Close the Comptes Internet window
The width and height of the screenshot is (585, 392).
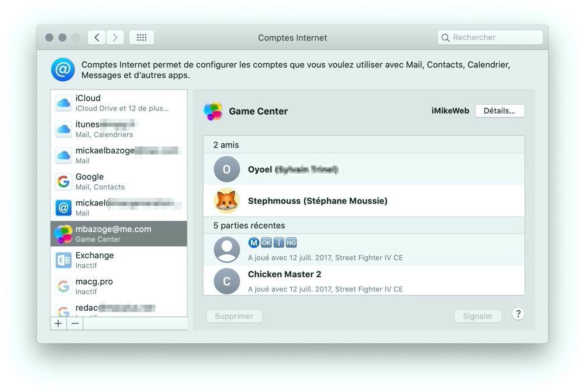pyautogui.click(x=49, y=37)
